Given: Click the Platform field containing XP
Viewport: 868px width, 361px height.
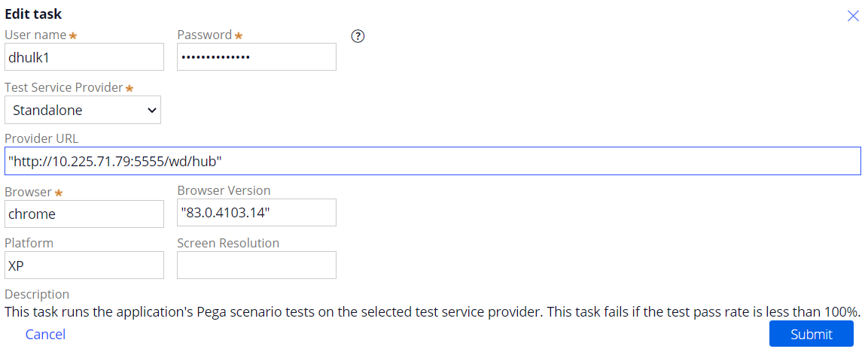Looking at the screenshot, I should pos(84,265).
